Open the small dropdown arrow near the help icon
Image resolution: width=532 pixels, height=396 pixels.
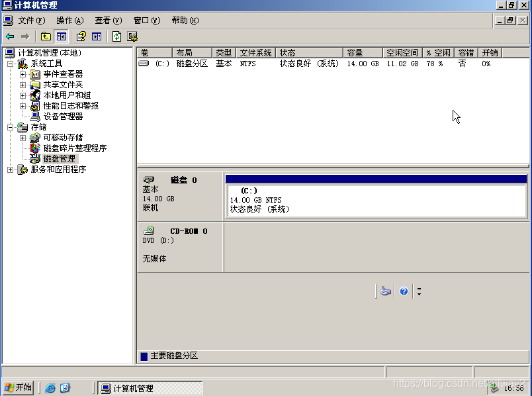(x=419, y=291)
